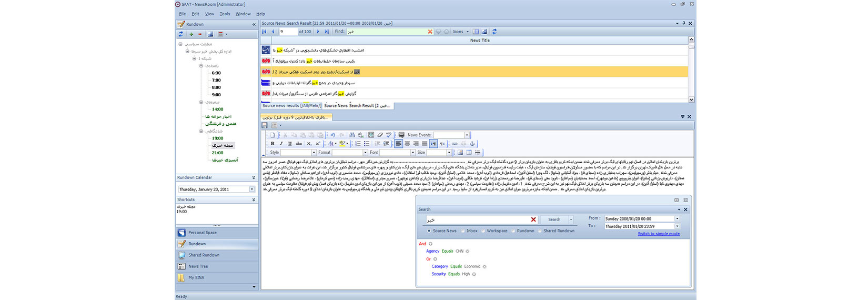The height and width of the screenshot is (300, 868).
Task: Switch to Source news results All/Mehr tab
Action: click(291, 106)
